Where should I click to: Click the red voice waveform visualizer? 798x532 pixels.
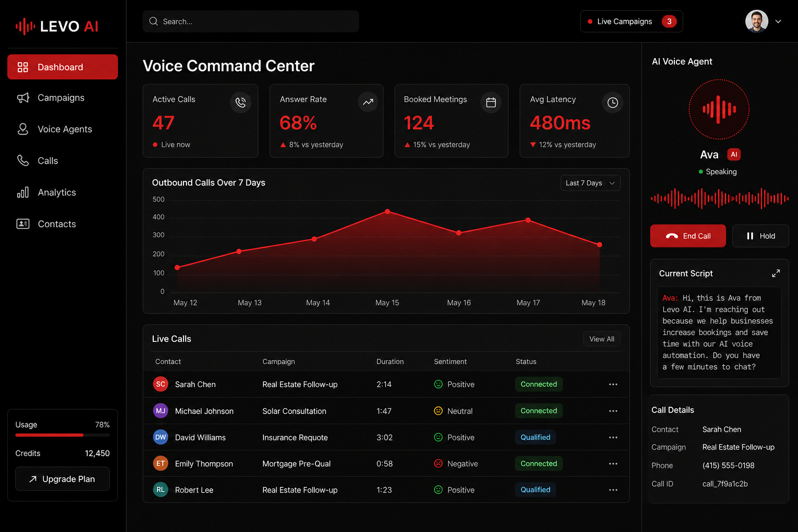(x=720, y=198)
